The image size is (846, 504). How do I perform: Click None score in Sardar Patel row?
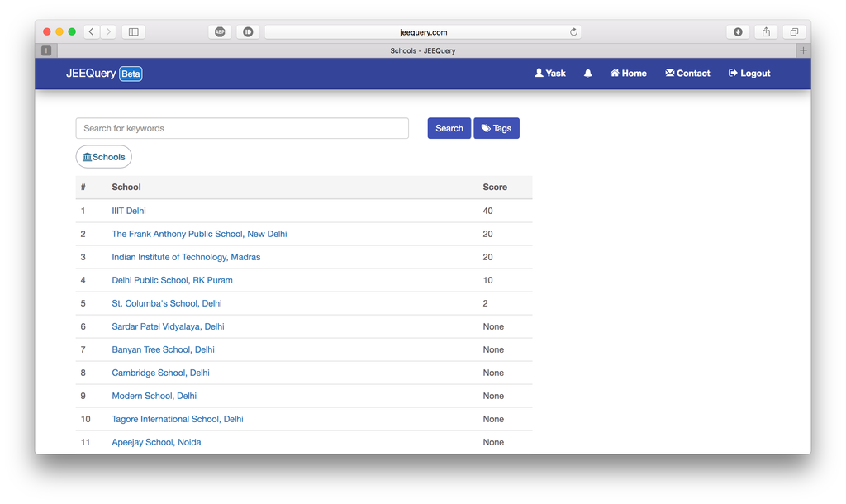pos(493,327)
